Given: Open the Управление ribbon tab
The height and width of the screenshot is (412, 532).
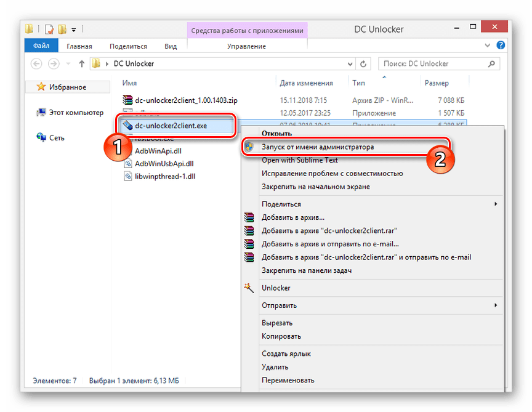Looking at the screenshot, I should [x=247, y=46].
